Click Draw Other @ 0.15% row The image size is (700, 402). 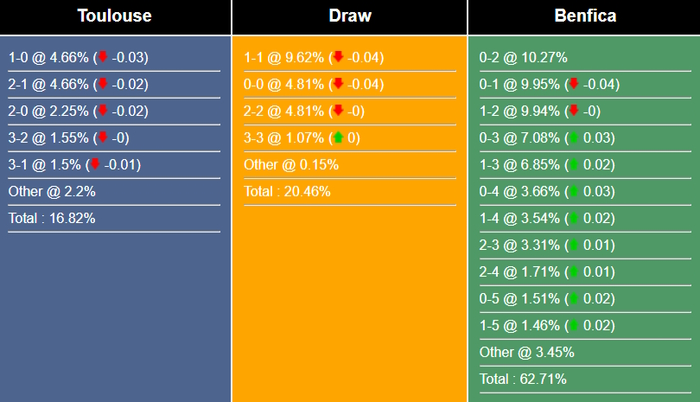pyautogui.click(x=291, y=165)
